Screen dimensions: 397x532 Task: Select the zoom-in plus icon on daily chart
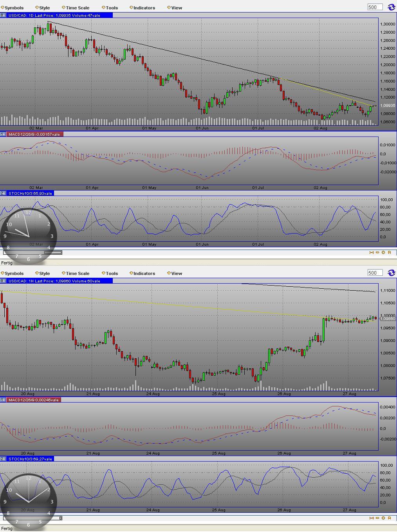coord(383,252)
